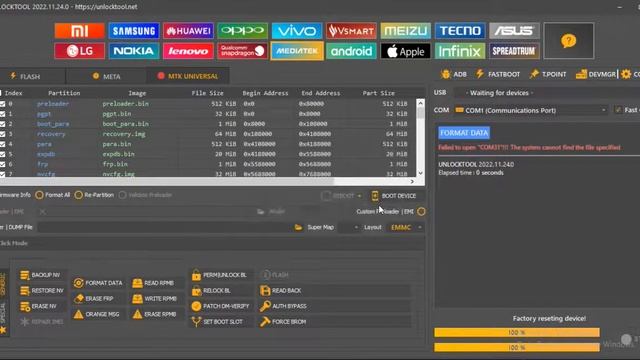Expand the Reboot dropdown
Image resolution: width=640 pixels, height=360 pixels.
pos(359,196)
